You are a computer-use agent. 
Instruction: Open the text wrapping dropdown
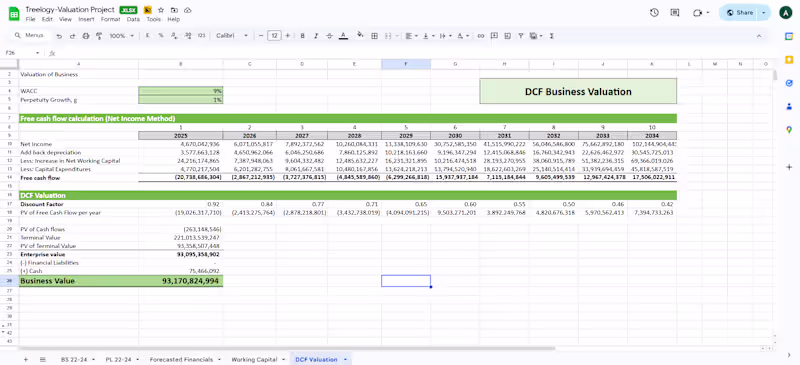tap(444, 36)
